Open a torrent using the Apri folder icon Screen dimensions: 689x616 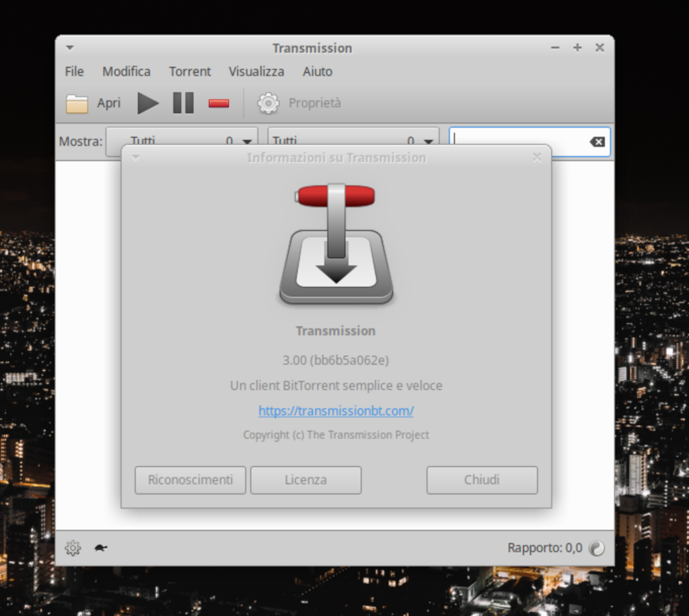(x=77, y=103)
